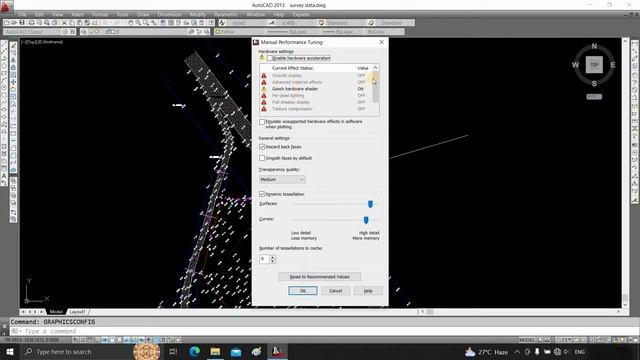Click the Zoom Window toolbar icon
This screenshot has width=640, height=360.
click(145, 23)
